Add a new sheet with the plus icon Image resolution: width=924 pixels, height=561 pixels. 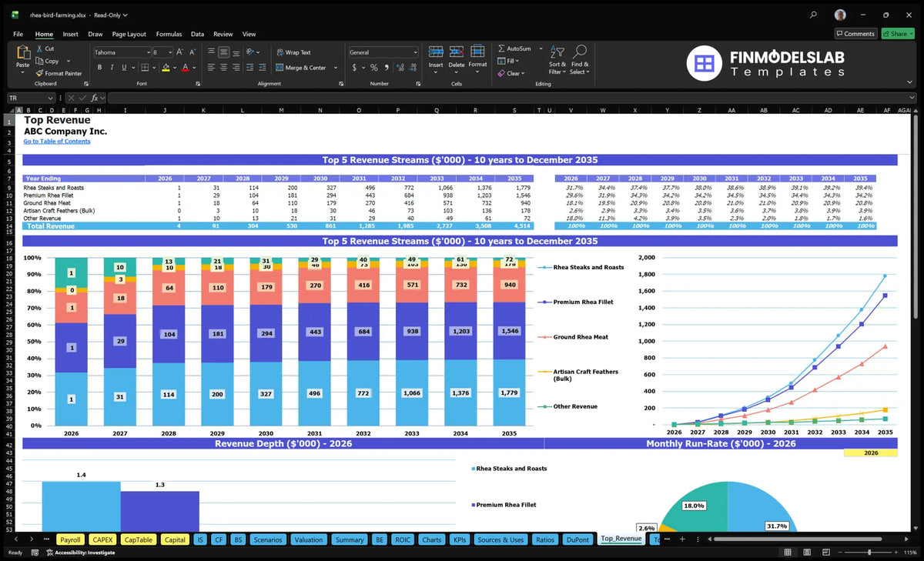[x=682, y=539]
